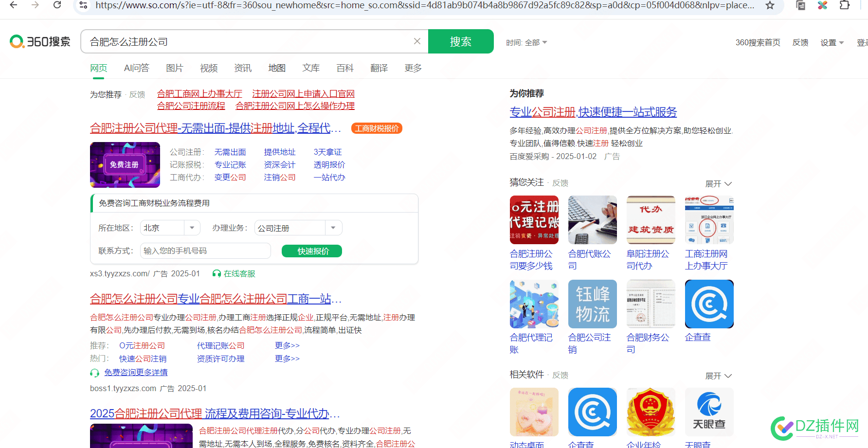Click the 企查查 icon under 相关软件
868x448 pixels.
[593, 412]
